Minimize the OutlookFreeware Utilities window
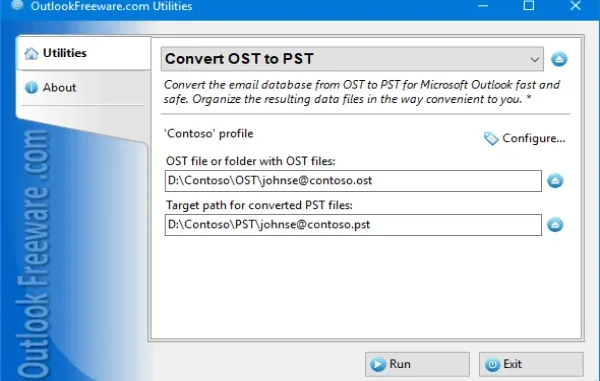Viewport: 600px width, 381px height. (x=483, y=5)
